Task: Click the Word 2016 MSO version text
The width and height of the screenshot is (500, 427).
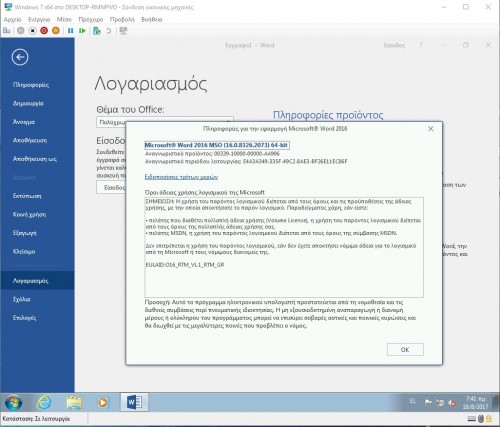Action: [x=216, y=145]
